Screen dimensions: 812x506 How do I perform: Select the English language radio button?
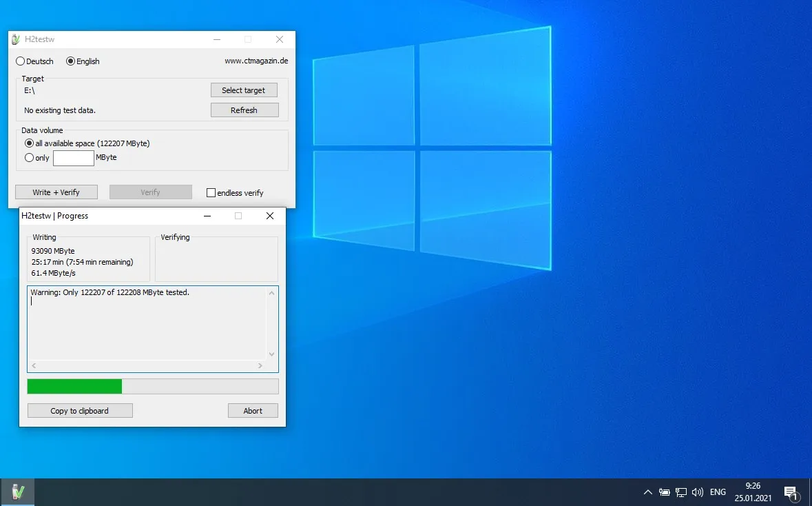pos(70,61)
